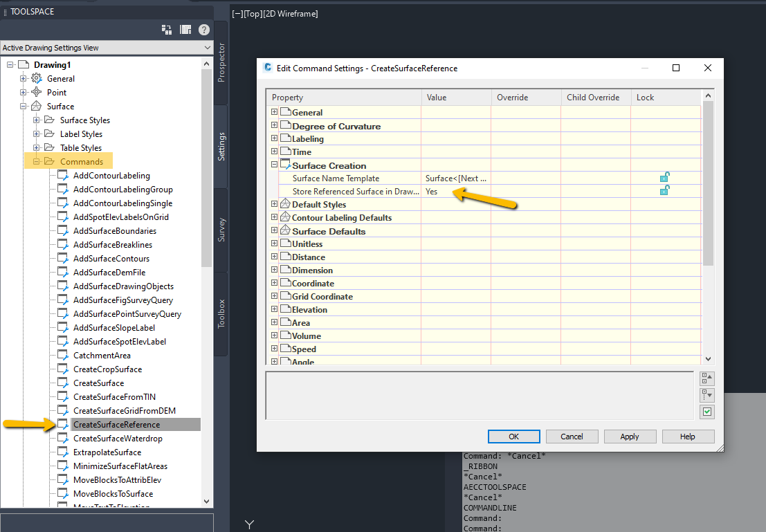The image size is (766, 532).
Task: Click the Surface Defaults icon in dialog
Action: [285, 230]
